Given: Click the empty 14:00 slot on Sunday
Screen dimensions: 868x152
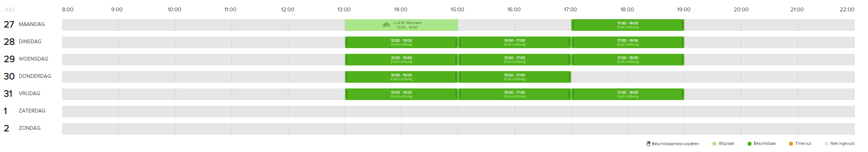Looking at the screenshot, I should click(429, 129).
